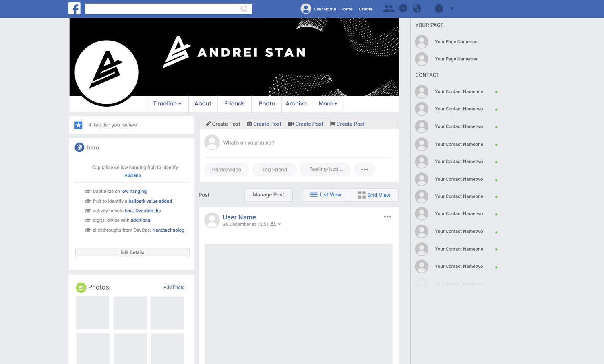Expand the Timeline dropdown tab
604x364 pixels.
pos(167,104)
